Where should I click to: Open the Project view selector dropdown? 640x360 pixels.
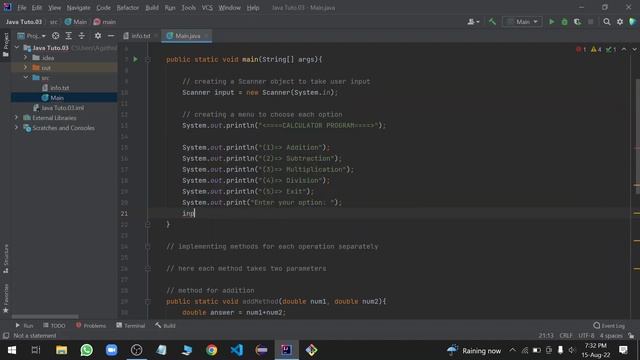coord(31,36)
